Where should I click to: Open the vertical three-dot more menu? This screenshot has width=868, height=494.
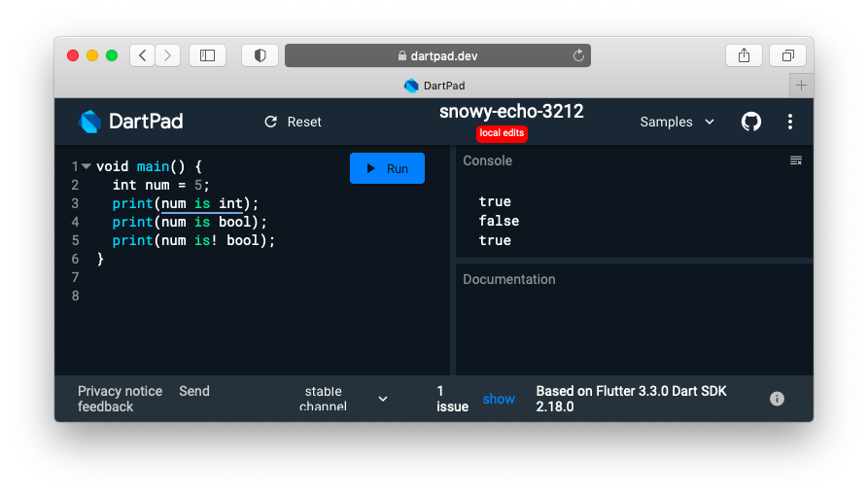pyautogui.click(x=790, y=122)
